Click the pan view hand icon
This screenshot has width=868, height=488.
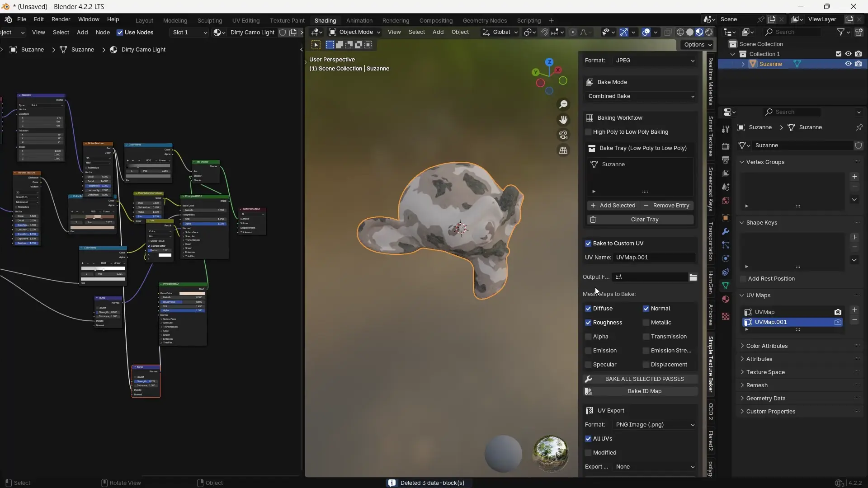[563, 120]
